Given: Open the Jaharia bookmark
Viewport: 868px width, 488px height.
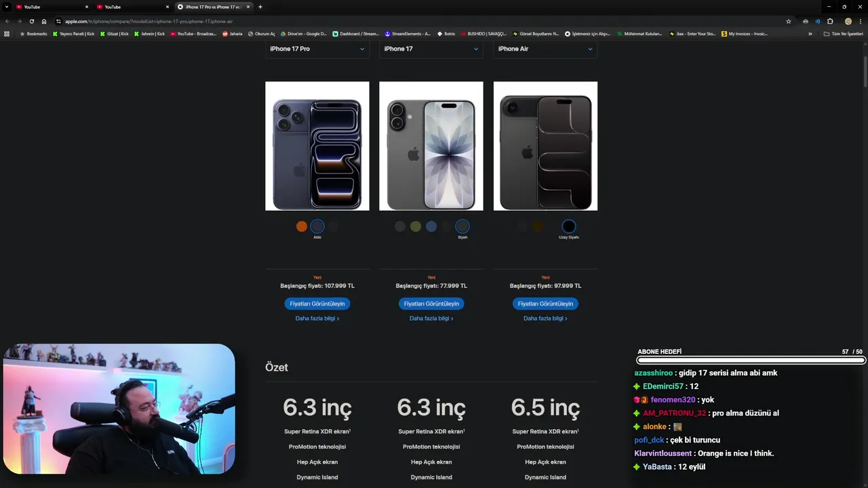Looking at the screenshot, I should click(233, 33).
